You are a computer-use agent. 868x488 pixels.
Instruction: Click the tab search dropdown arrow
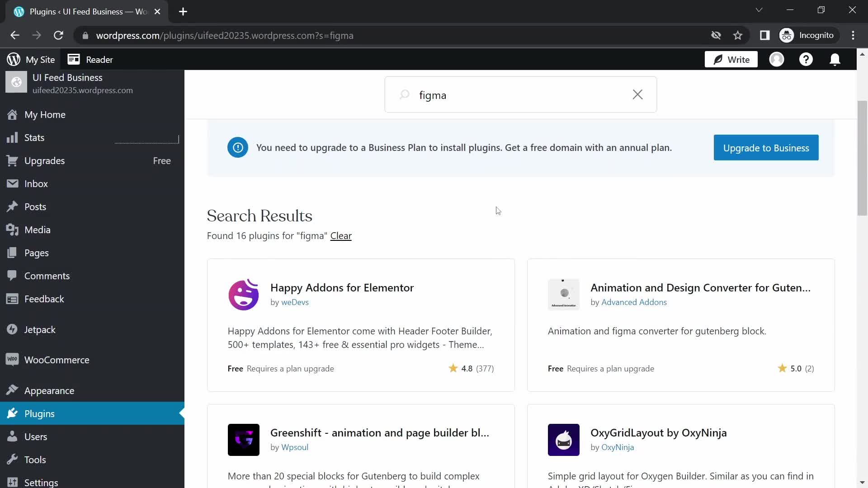[759, 10]
